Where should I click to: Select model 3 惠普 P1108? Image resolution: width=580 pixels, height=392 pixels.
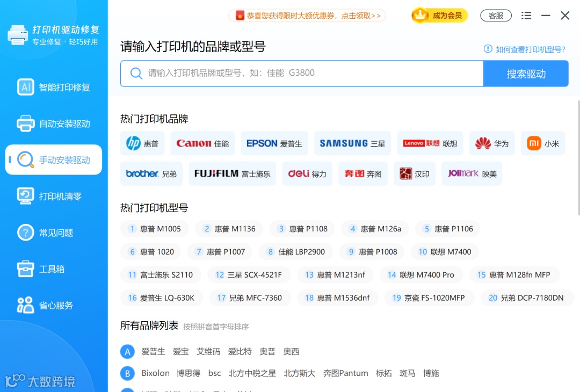[x=302, y=229]
